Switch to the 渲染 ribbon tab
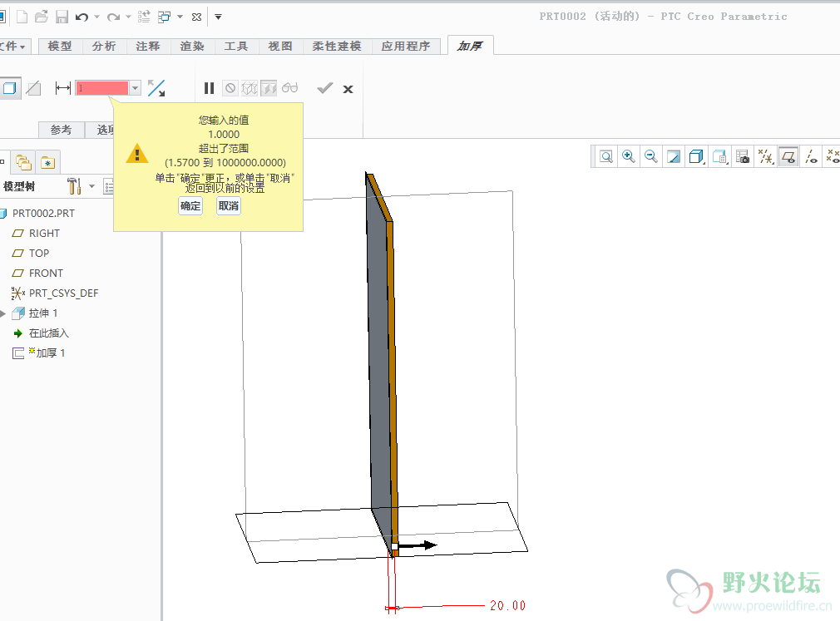840x621 pixels. (192, 47)
